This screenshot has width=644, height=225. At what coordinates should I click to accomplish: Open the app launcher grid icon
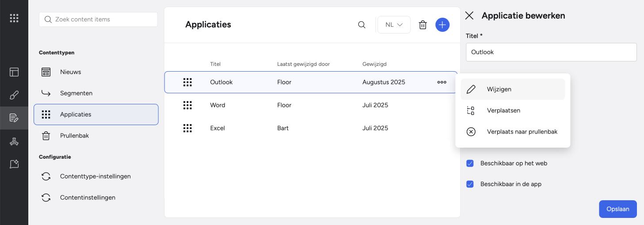click(14, 18)
